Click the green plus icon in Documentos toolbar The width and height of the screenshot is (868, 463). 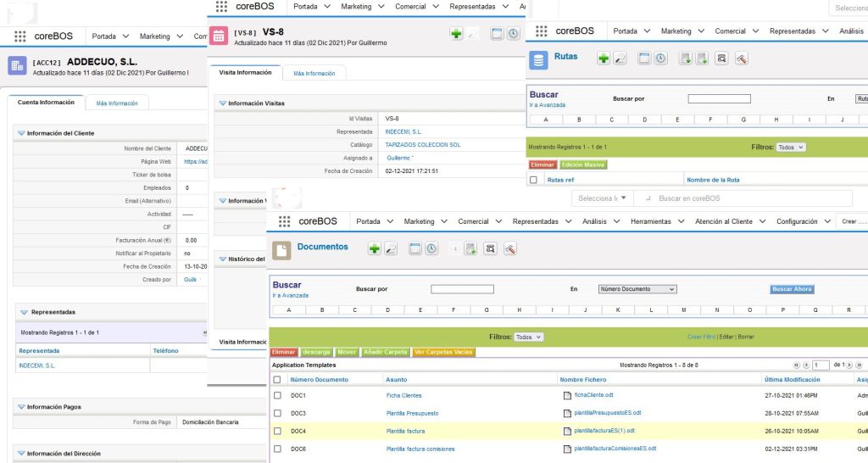point(374,248)
